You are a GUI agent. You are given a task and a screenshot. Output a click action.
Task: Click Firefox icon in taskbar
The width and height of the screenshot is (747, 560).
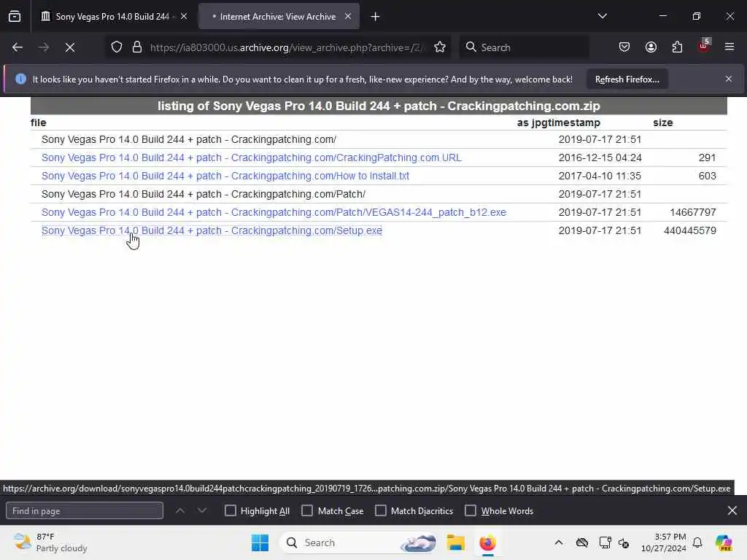tap(487, 542)
